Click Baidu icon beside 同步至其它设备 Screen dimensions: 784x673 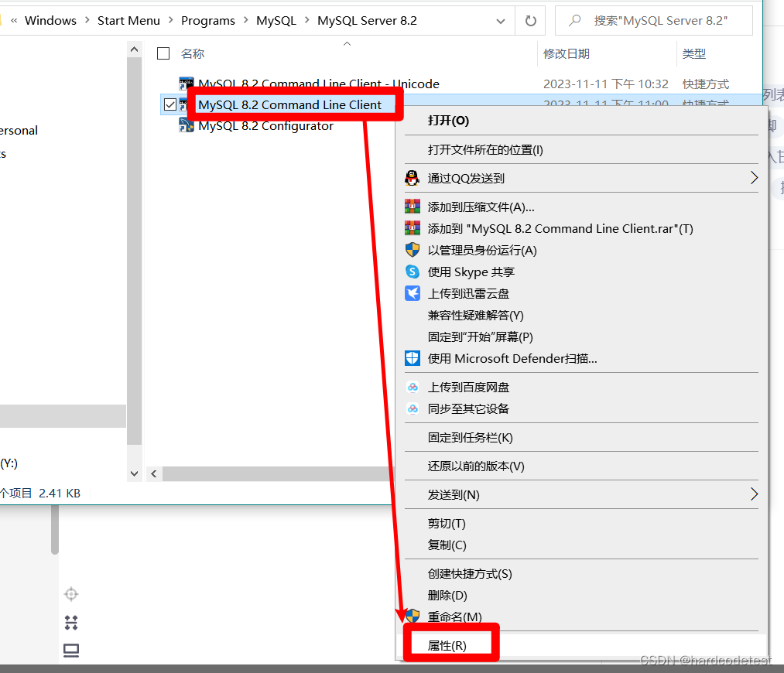click(x=413, y=408)
